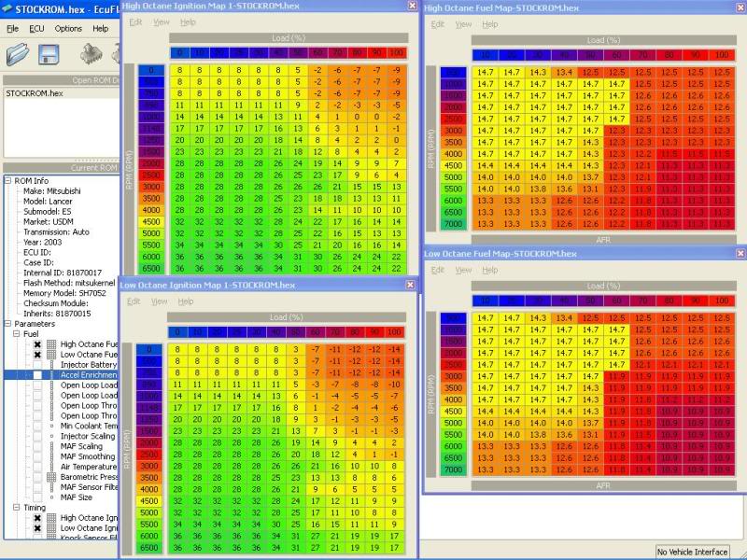Select the 13.4 cell in High Octane Fuel Map

[x=564, y=73]
